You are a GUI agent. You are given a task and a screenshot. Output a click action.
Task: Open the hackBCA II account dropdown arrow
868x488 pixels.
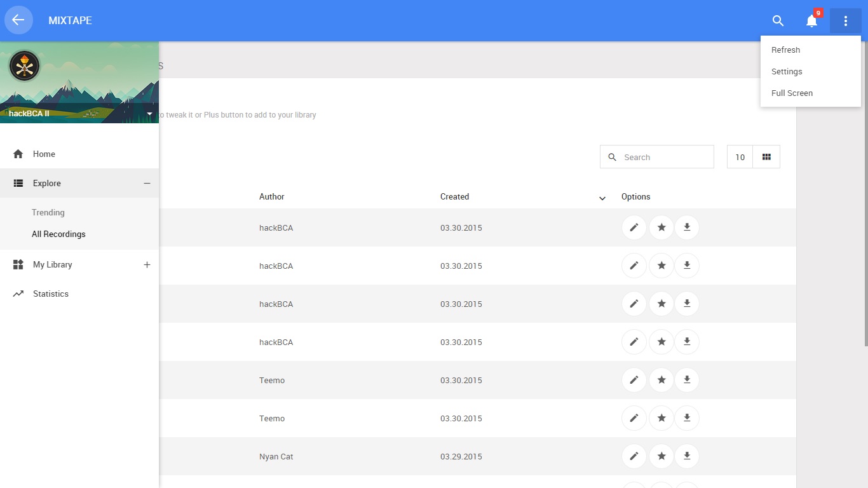pos(149,114)
